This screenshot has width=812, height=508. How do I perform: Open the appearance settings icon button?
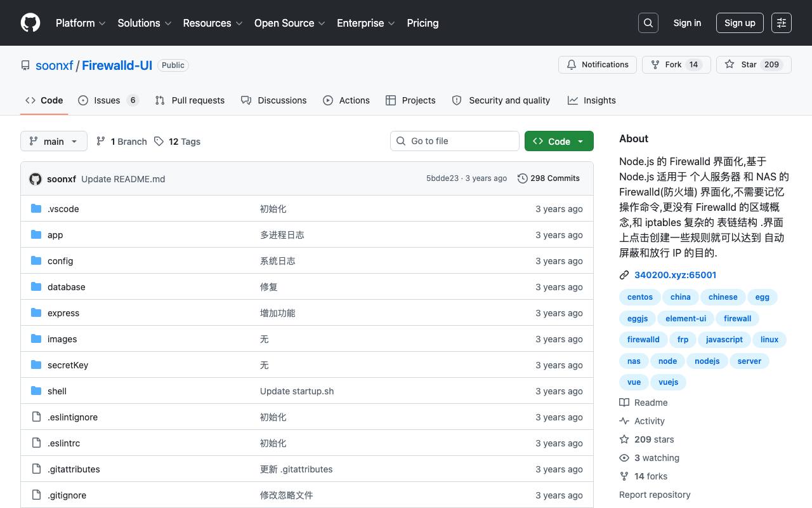click(x=782, y=23)
